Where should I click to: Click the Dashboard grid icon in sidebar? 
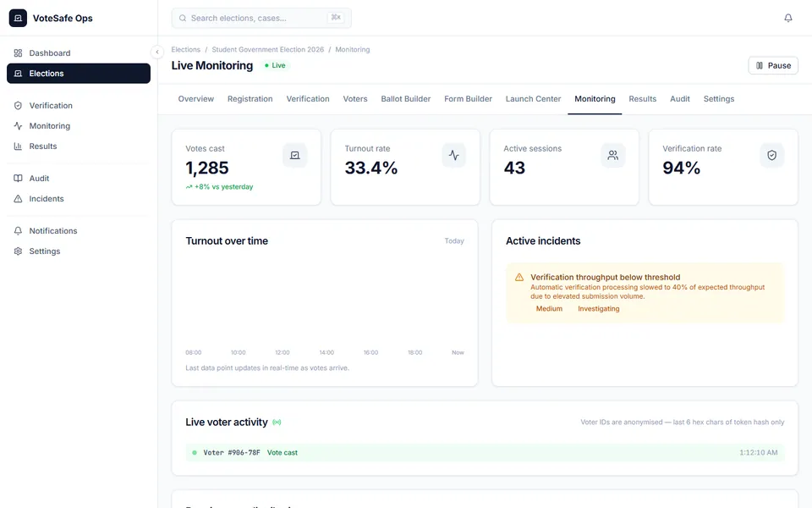[x=18, y=52]
